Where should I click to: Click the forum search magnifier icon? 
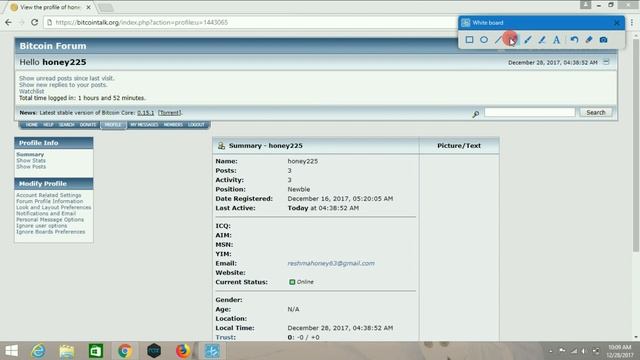(x=476, y=114)
